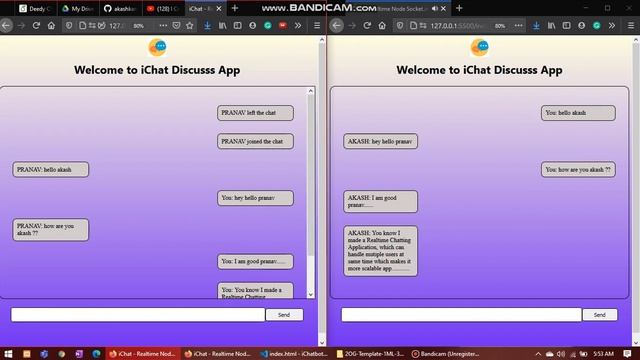The height and width of the screenshot is (360, 640).
Task: Send the message in the right chat window
Action: pos(600,315)
